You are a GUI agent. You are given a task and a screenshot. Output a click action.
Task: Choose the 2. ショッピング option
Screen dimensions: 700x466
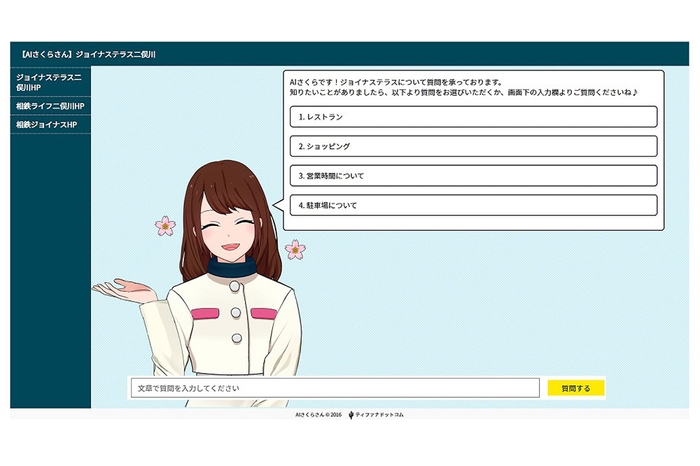tap(473, 146)
